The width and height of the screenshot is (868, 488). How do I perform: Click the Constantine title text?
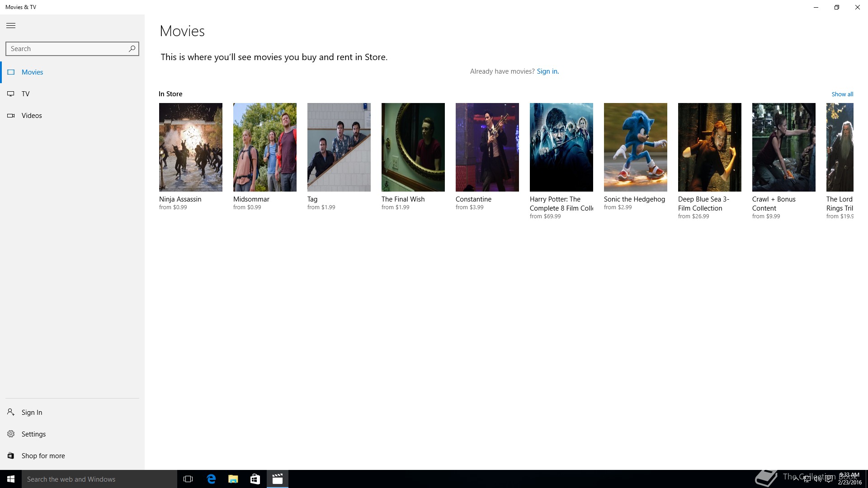[473, 199]
